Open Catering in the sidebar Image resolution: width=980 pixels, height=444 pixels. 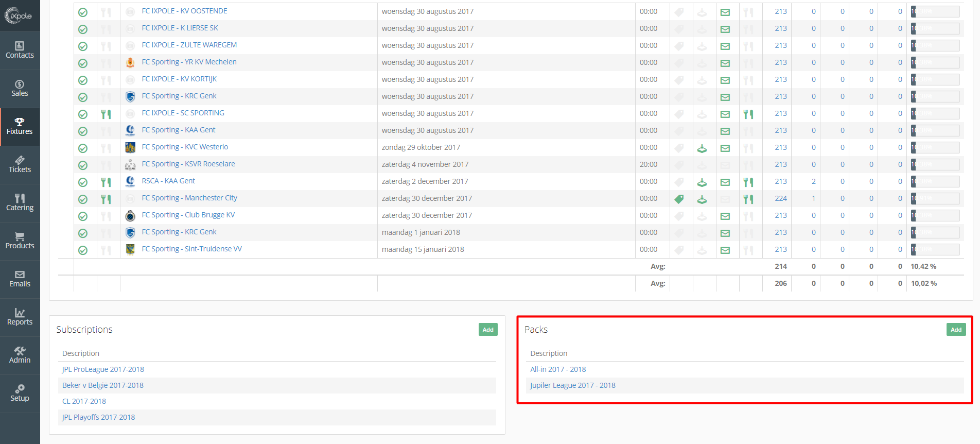(x=20, y=203)
